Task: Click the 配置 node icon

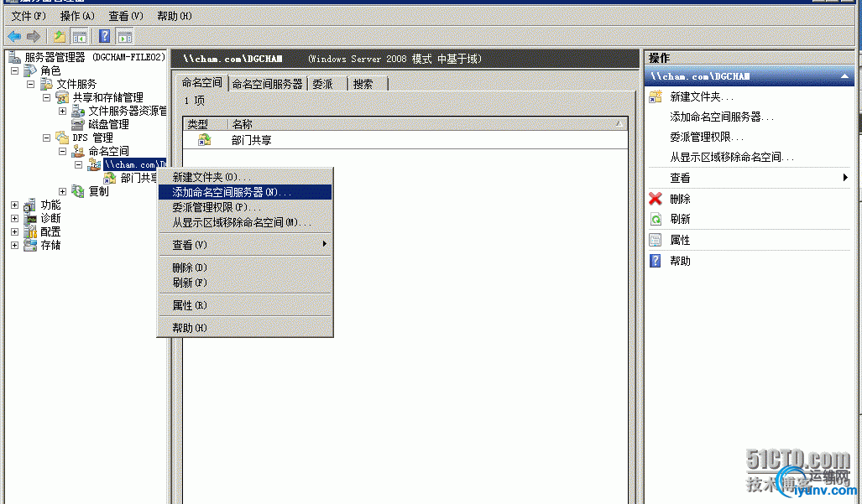Action: [x=31, y=231]
